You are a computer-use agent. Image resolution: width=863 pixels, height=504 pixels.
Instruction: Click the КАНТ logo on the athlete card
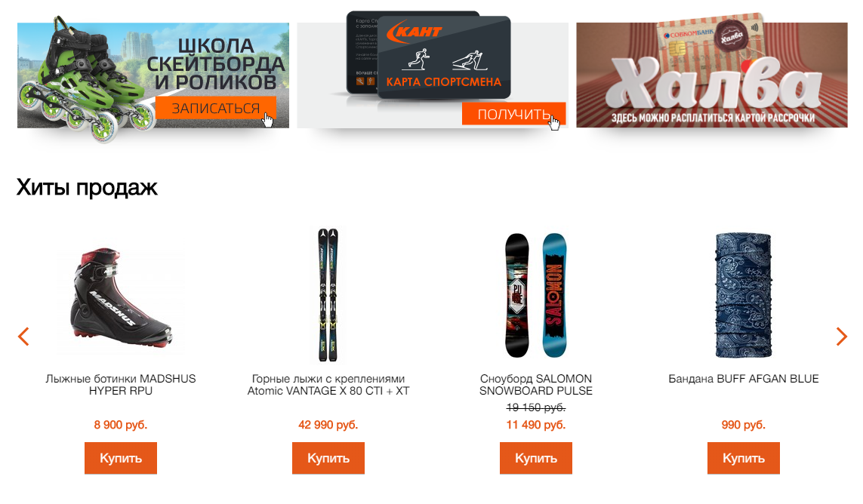pos(414,32)
